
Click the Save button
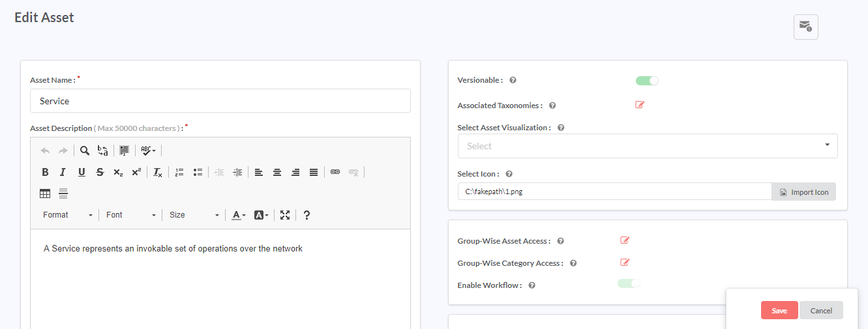point(779,311)
